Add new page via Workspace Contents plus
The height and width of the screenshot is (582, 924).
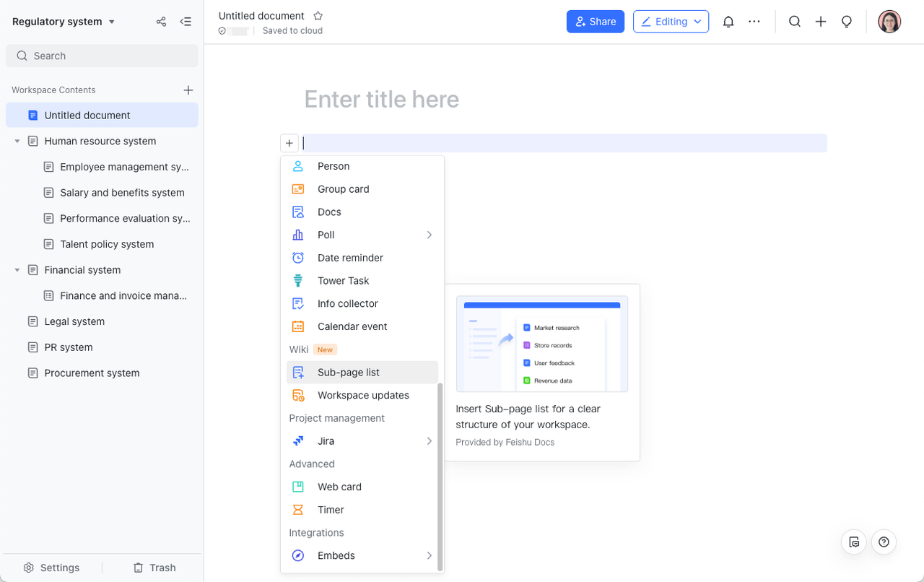pos(188,90)
